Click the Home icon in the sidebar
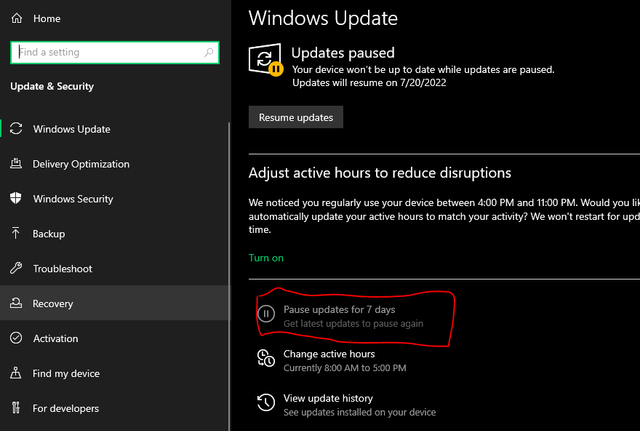Viewport: 640px width, 431px height. 17,18
